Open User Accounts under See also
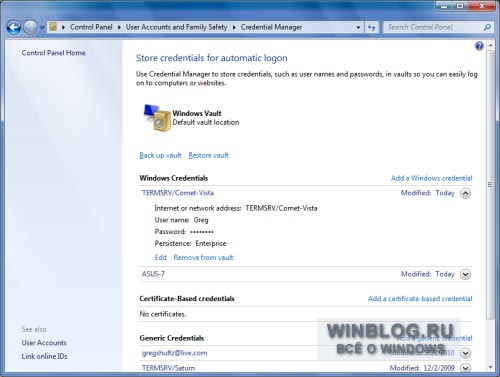500x377 pixels. click(x=44, y=343)
